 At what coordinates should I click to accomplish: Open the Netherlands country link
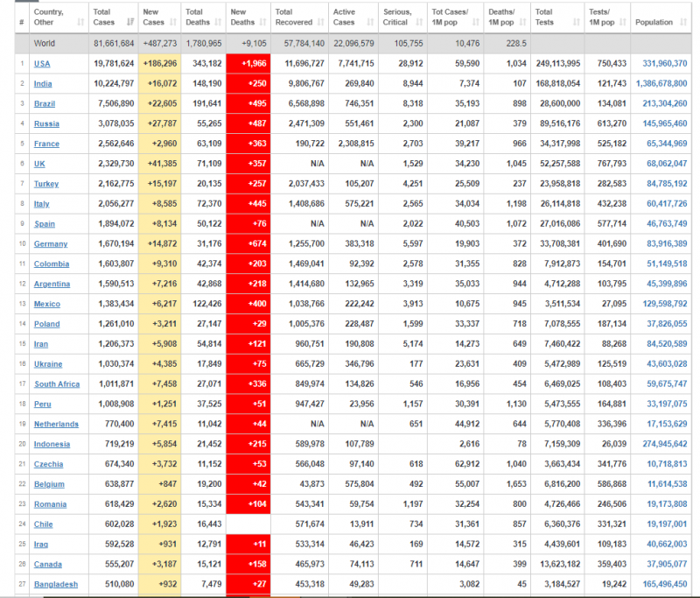(x=56, y=425)
